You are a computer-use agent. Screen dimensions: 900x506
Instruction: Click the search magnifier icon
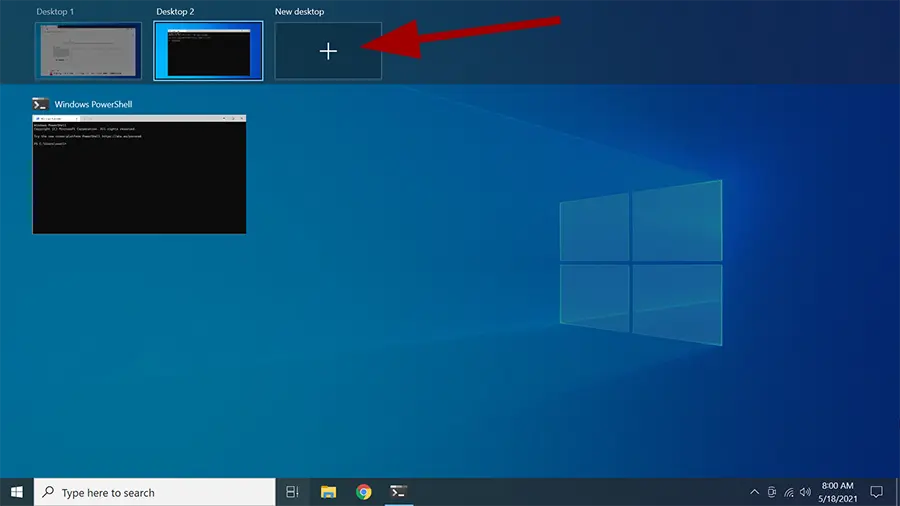48,492
